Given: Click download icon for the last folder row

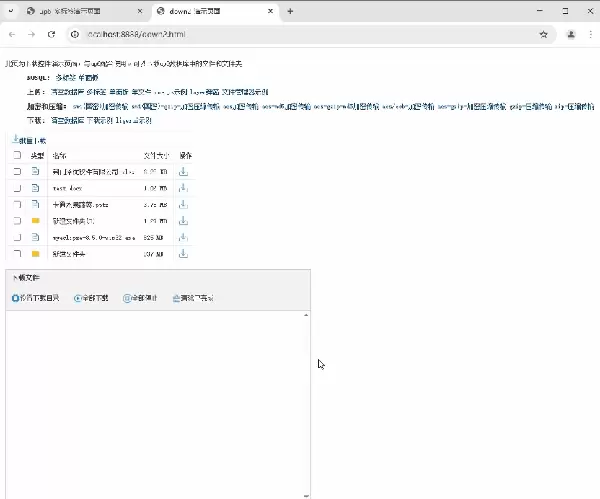Looking at the screenshot, I should pos(183,254).
